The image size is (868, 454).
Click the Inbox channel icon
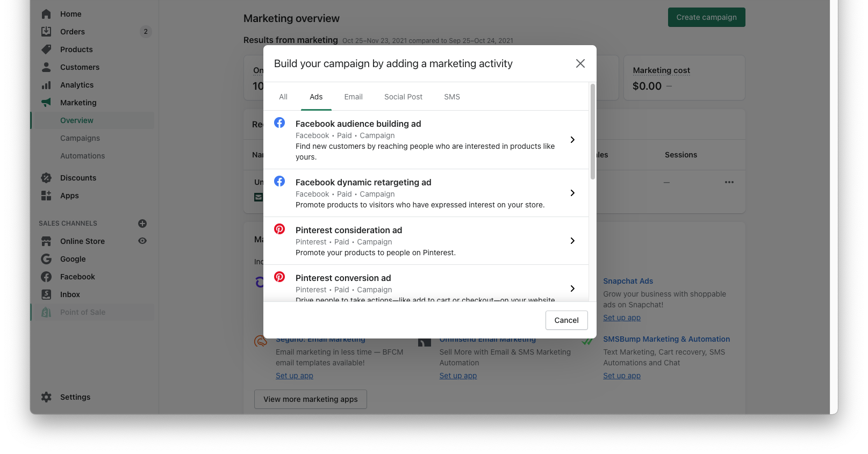click(46, 294)
